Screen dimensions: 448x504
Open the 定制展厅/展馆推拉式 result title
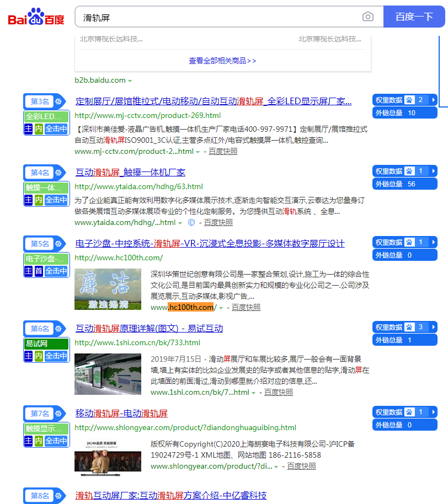pyautogui.click(x=214, y=101)
